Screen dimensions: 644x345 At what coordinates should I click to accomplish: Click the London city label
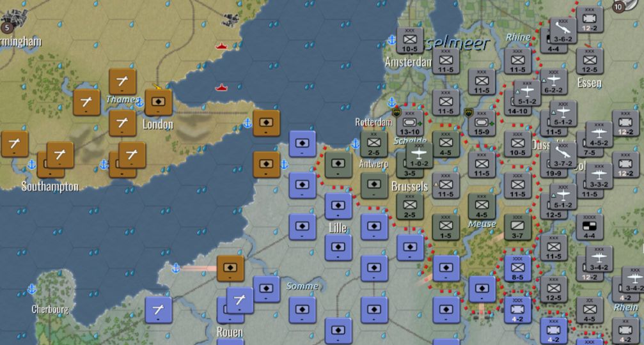coord(158,125)
